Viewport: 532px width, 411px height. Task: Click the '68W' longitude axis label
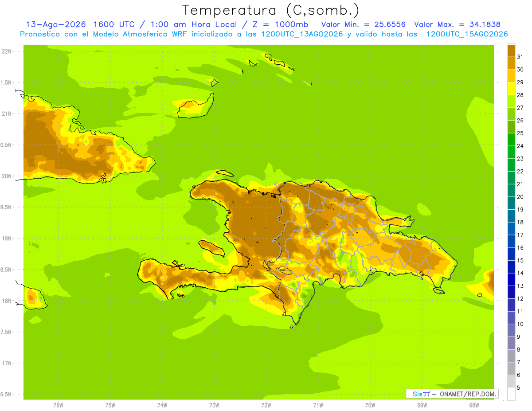coord(474,405)
